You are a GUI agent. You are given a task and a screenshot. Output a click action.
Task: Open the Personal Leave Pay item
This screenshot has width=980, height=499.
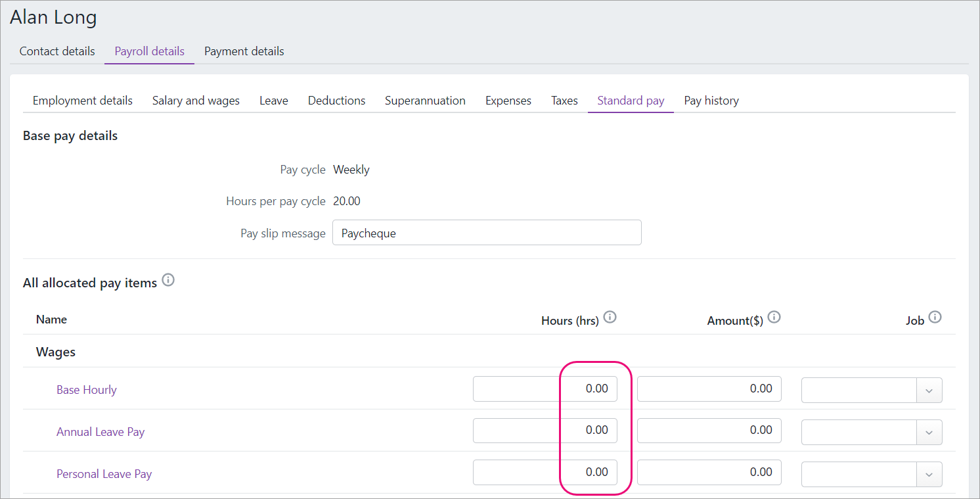click(x=104, y=473)
